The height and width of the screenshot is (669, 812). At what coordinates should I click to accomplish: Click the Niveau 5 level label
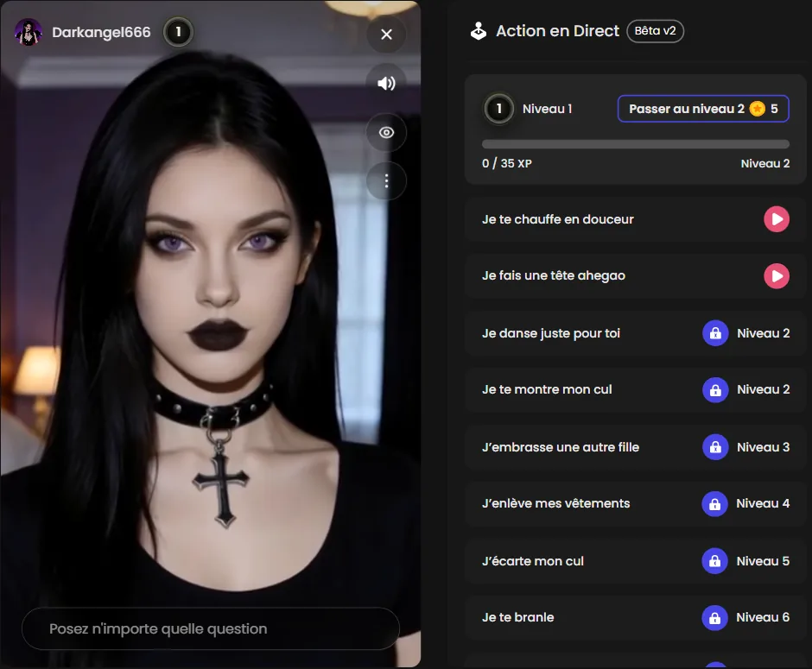[763, 561]
